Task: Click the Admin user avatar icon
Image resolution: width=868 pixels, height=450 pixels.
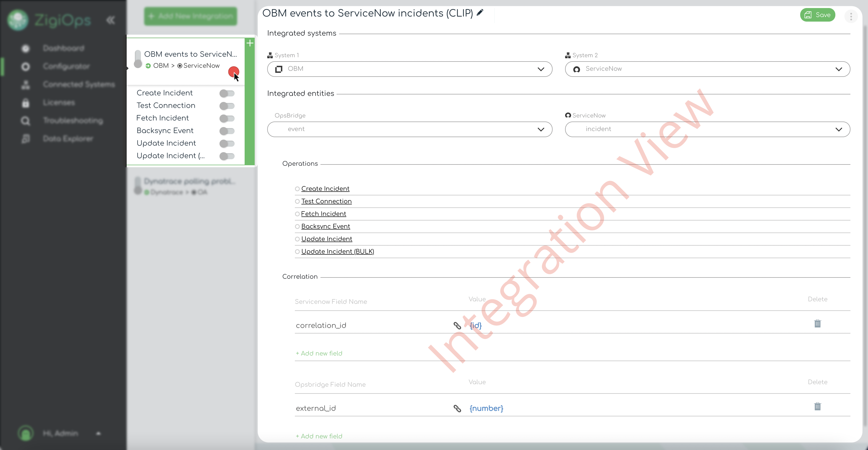Action: pyautogui.click(x=26, y=433)
